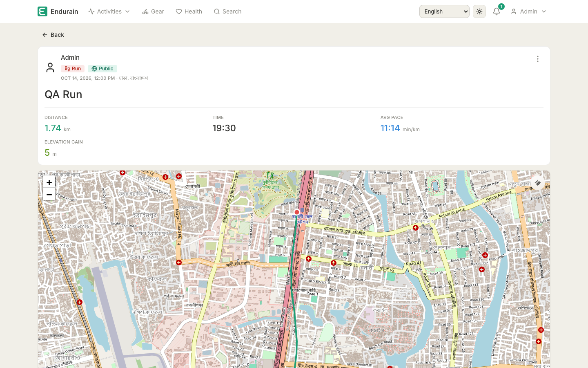Open the Health section
588x368 pixels.
pos(189,11)
